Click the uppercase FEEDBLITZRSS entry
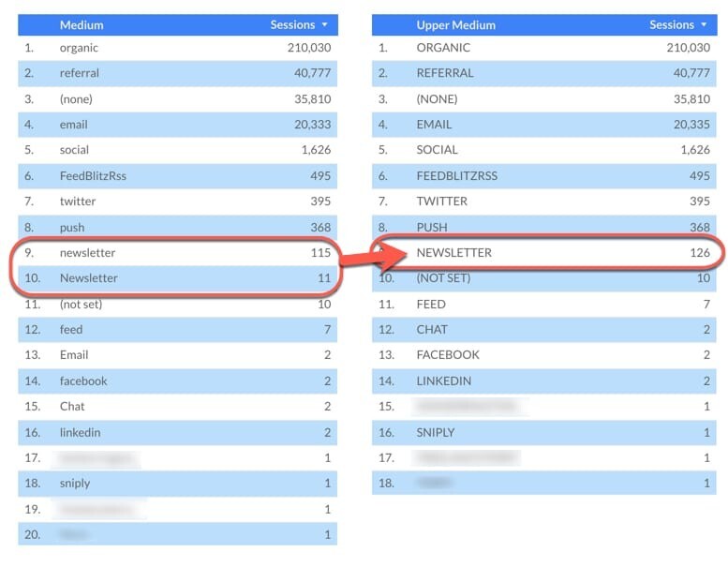The height and width of the screenshot is (567, 728). (x=458, y=175)
